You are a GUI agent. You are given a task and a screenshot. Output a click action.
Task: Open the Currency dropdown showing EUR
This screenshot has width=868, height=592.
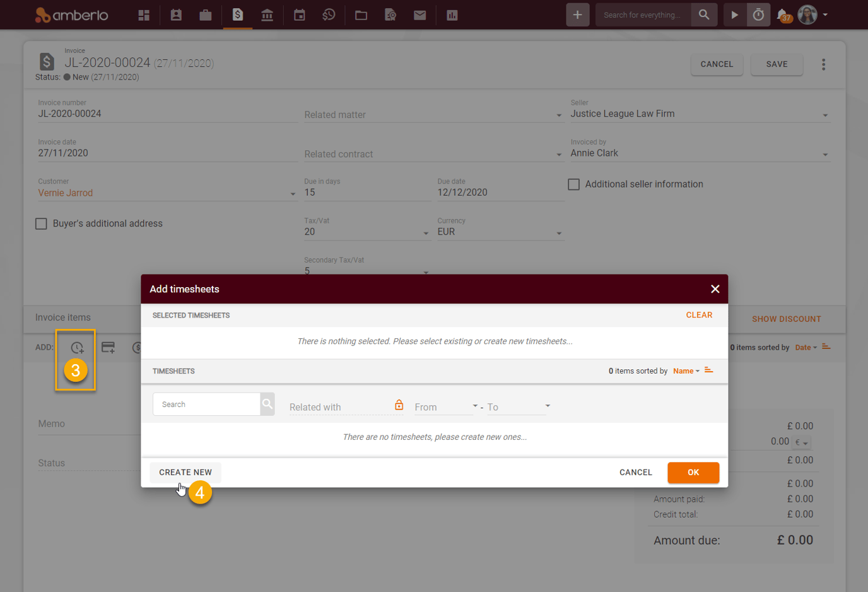pos(558,232)
